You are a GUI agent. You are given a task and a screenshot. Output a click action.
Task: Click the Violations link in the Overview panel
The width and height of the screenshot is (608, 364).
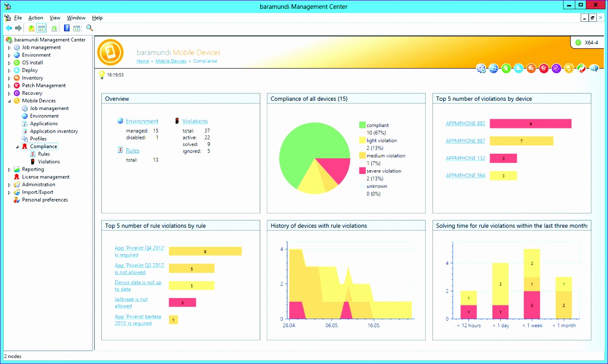click(x=195, y=121)
